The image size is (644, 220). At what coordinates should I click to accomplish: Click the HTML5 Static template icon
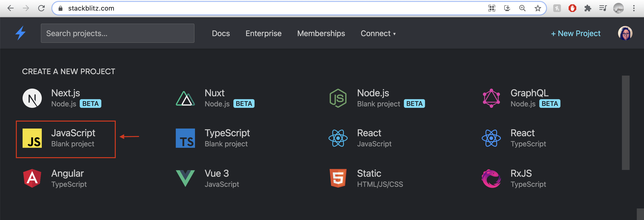point(339,178)
